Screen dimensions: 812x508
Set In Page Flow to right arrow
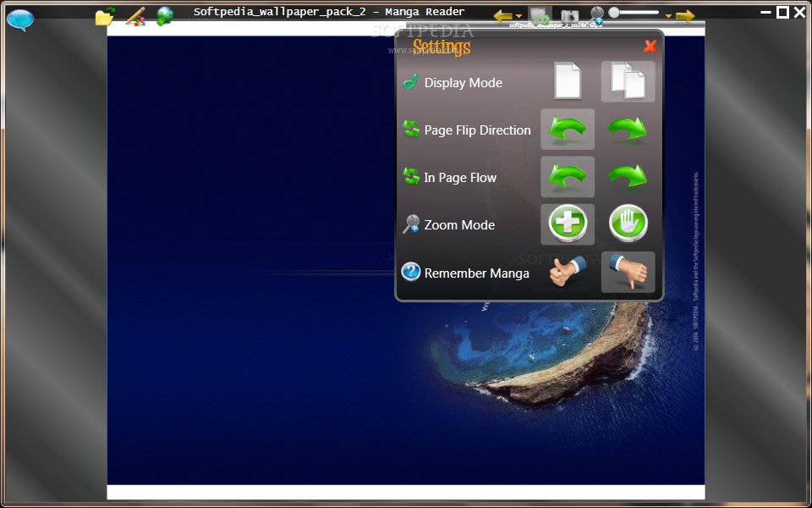pyautogui.click(x=628, y=177)
